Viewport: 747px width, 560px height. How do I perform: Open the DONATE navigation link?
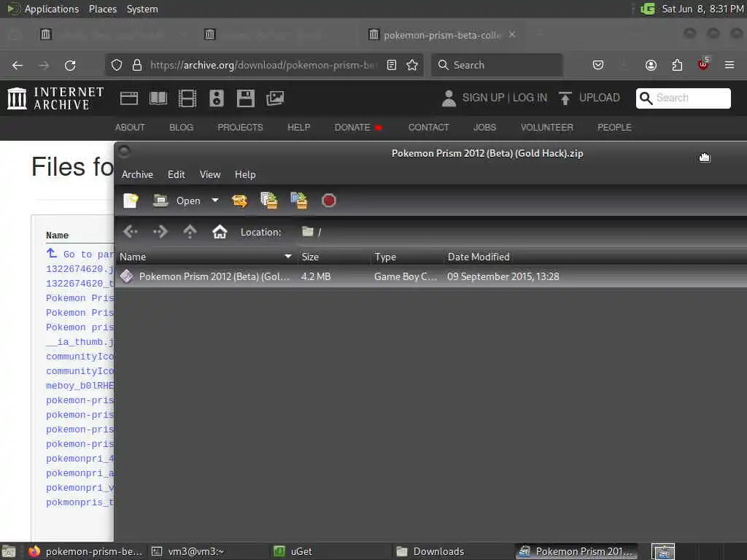(x=352, y=127)
